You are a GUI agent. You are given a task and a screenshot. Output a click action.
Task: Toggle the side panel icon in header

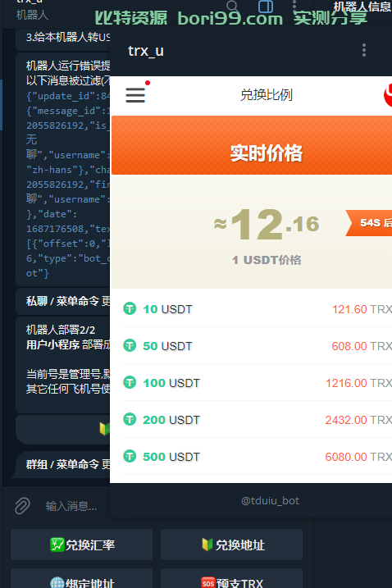[266, 6]
